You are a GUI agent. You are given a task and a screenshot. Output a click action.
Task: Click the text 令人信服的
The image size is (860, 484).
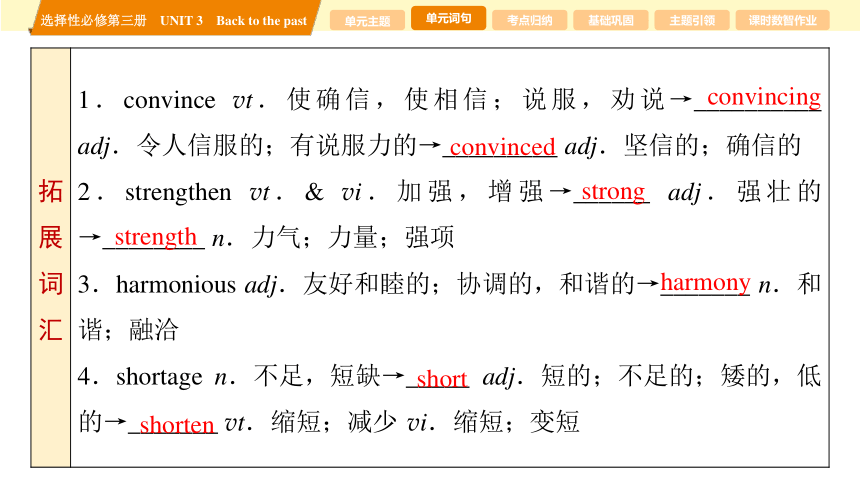(200, 146)
